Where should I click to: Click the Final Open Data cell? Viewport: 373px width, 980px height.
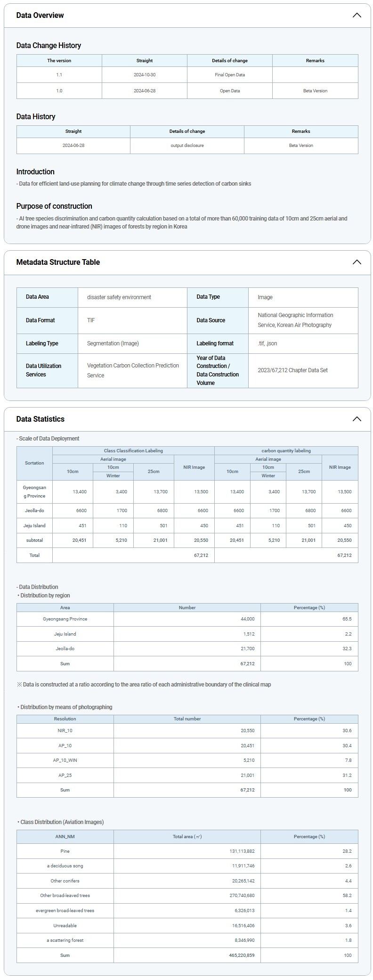230,75
